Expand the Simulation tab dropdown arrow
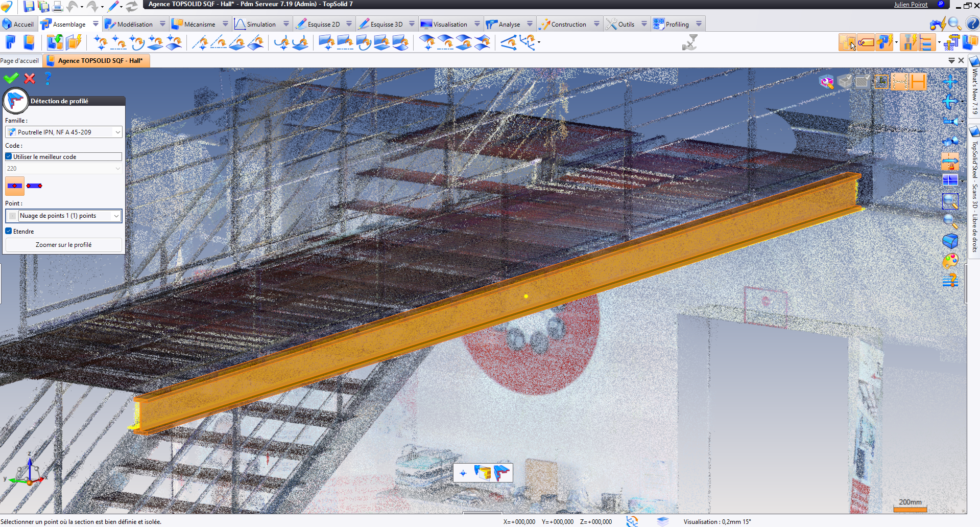 pyautogui.click(x=286, y=24)
